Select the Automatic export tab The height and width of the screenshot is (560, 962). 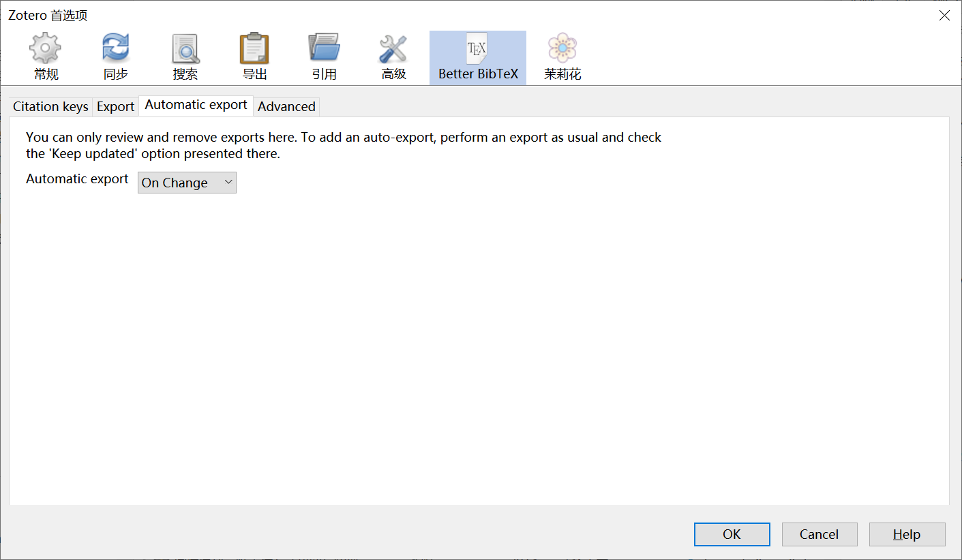pyautogui.click(x=196, y=105)
